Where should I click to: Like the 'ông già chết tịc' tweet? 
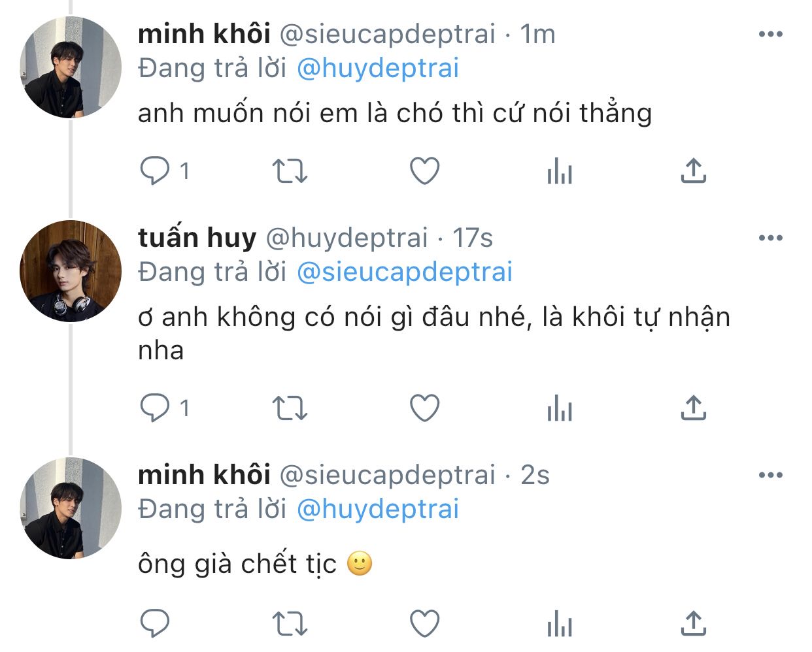(x=424, y=623)
